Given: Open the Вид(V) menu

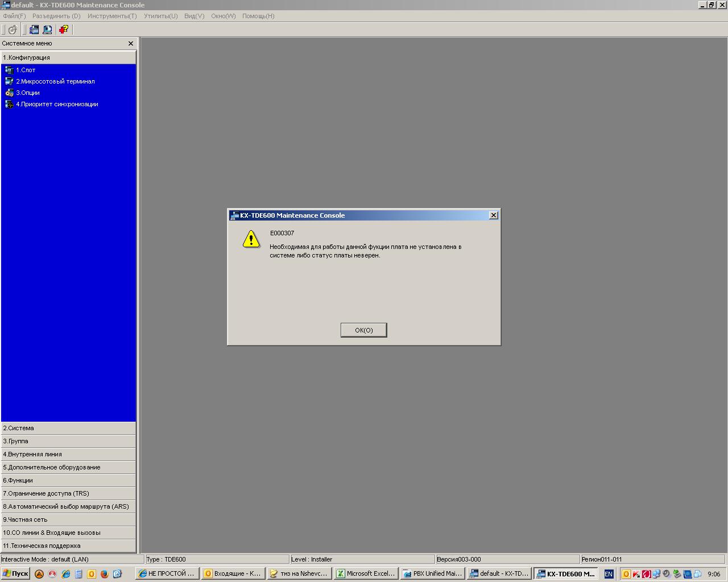Looking at the screenshot, I should (194, 16).
